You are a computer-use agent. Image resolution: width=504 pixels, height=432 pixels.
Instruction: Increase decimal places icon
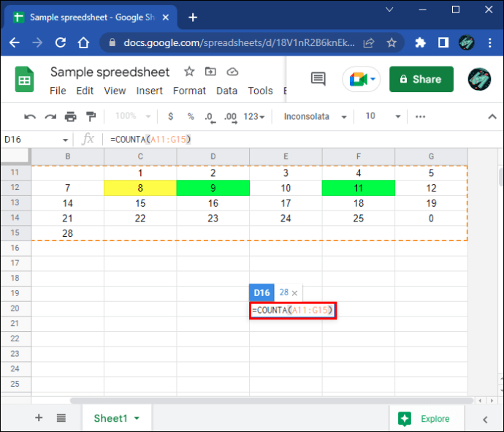pos(231,118)
